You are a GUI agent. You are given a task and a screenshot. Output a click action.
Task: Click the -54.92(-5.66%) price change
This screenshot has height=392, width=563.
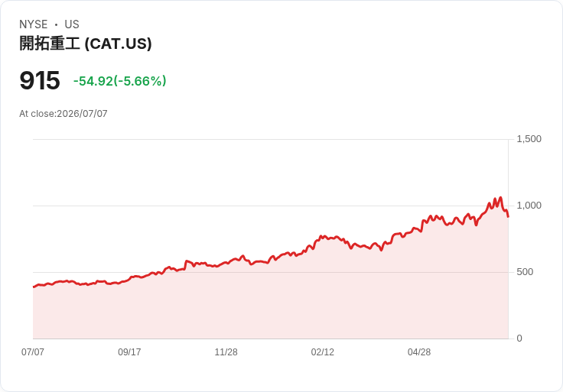pyautogui.click(x=120, y=81)
